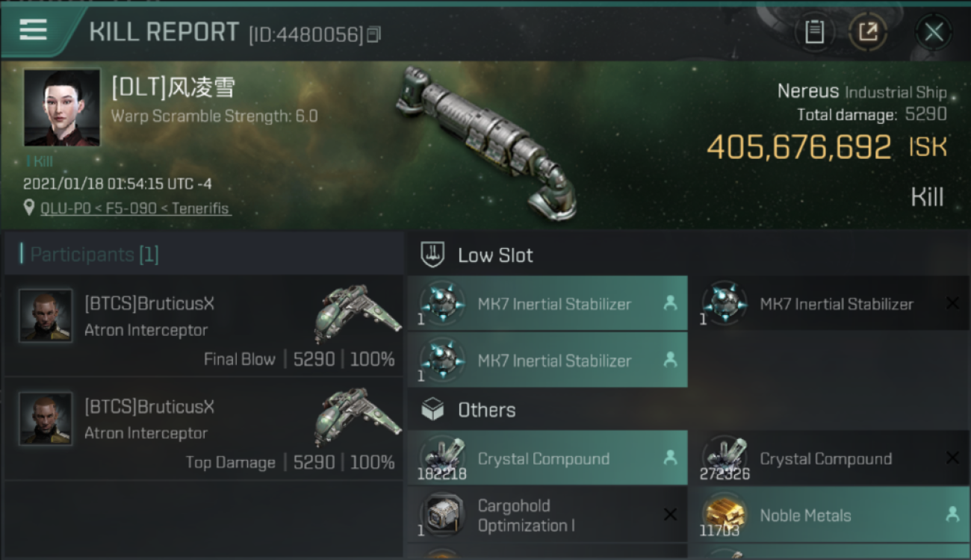This screenshot has height=560, width=971.
Task: Copy the kill report ID icon
Action: click(x=374, y=34)
